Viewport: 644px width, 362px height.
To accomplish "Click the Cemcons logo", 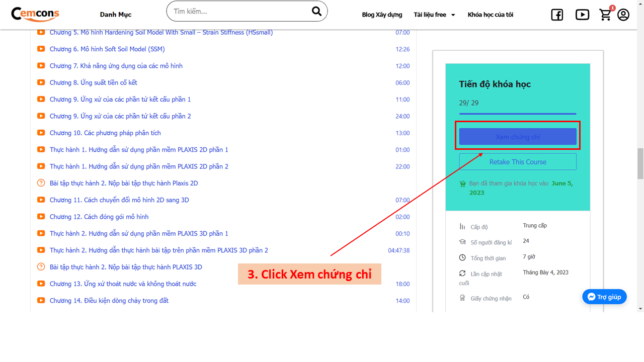I will (x=35, y=14).
